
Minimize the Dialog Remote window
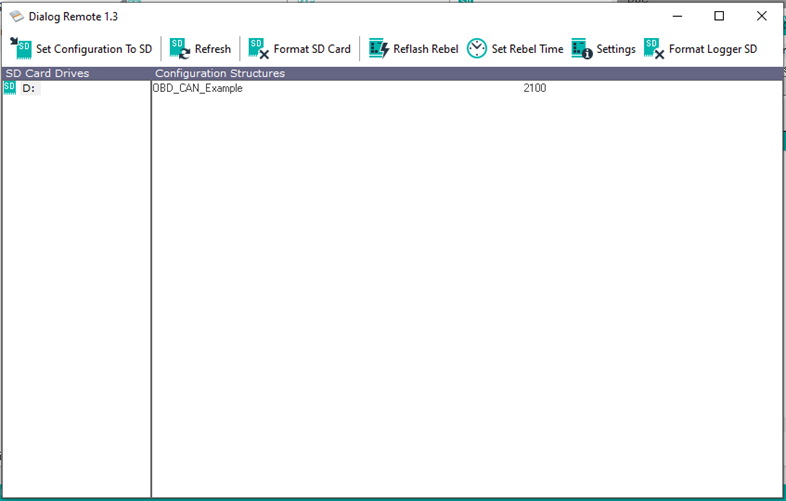[677, 16]
